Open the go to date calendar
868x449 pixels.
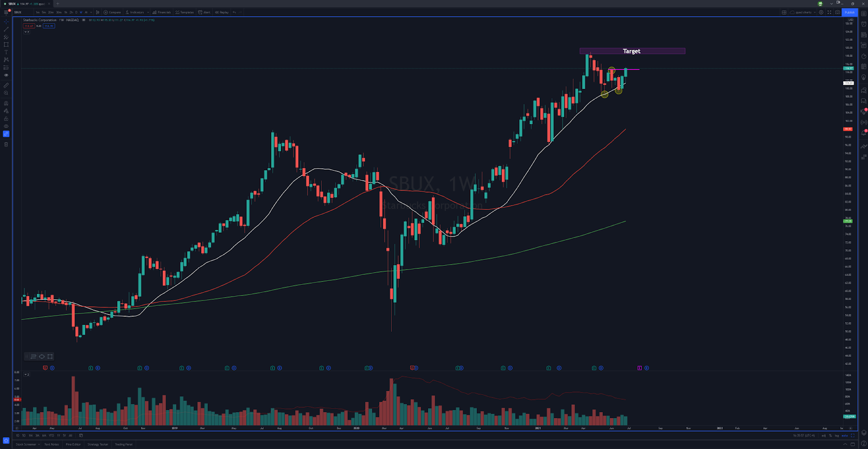click(x=81, y=435)
